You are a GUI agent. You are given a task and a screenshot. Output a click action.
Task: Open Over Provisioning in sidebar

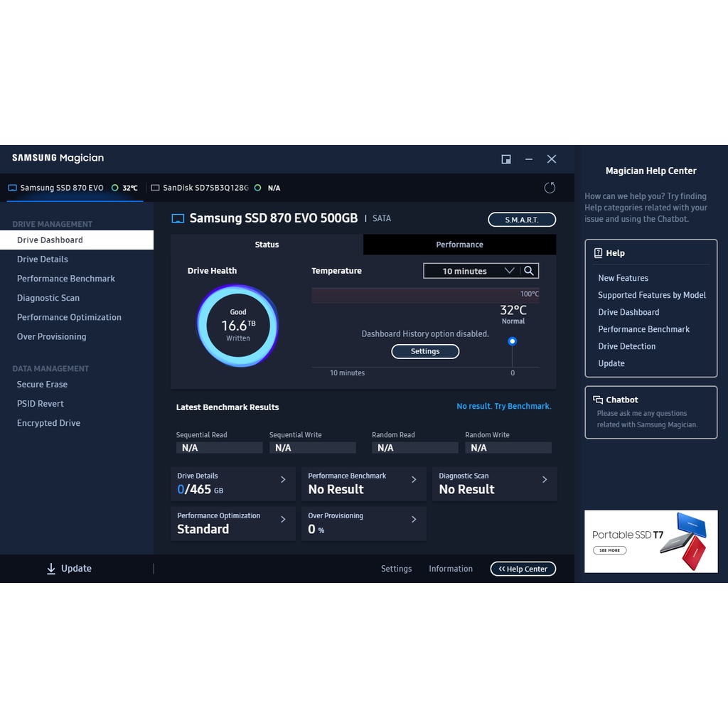pos(51,336)
